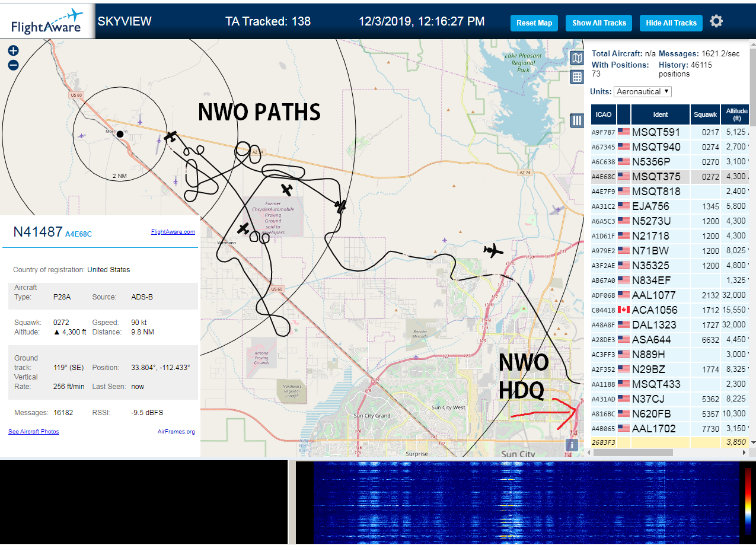
Task: Click the A4E68C ICAO code link
Action: 78,234
